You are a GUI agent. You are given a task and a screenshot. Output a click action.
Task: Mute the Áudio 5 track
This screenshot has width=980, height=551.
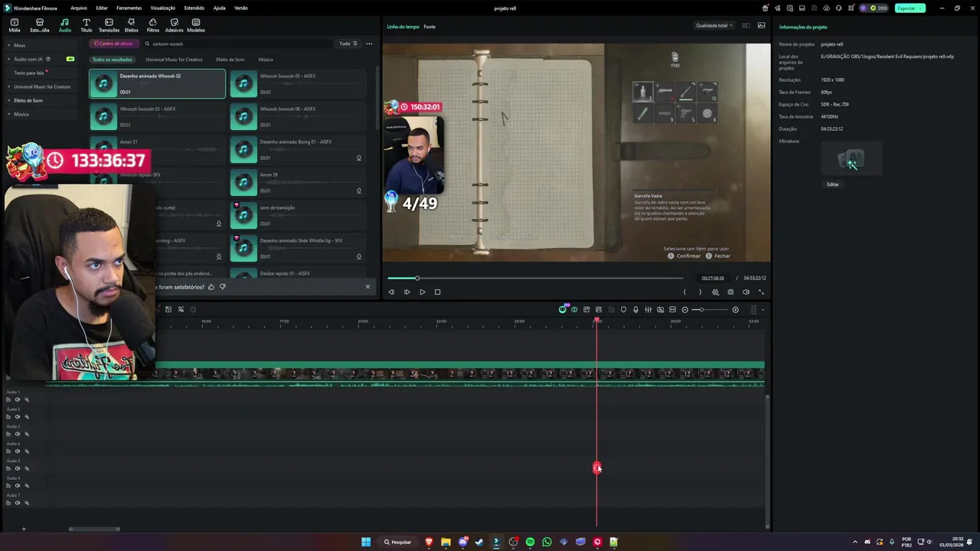18,468
